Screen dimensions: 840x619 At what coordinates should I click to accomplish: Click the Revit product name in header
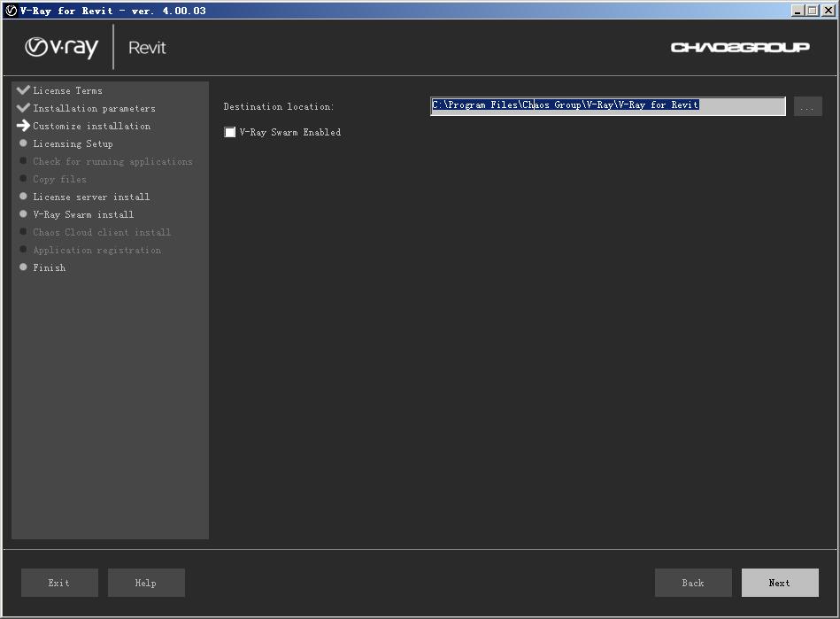[x=147, y=48]
